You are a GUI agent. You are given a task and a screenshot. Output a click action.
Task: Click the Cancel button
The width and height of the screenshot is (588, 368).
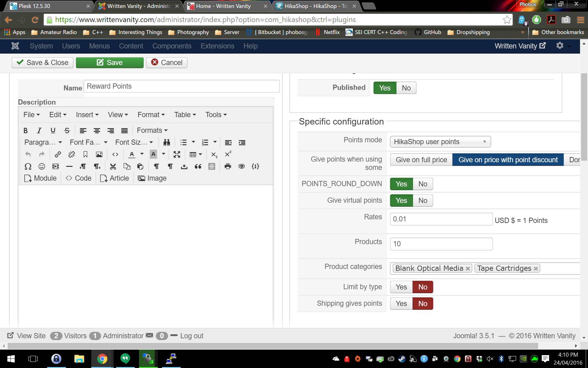(x=167, y=63)
